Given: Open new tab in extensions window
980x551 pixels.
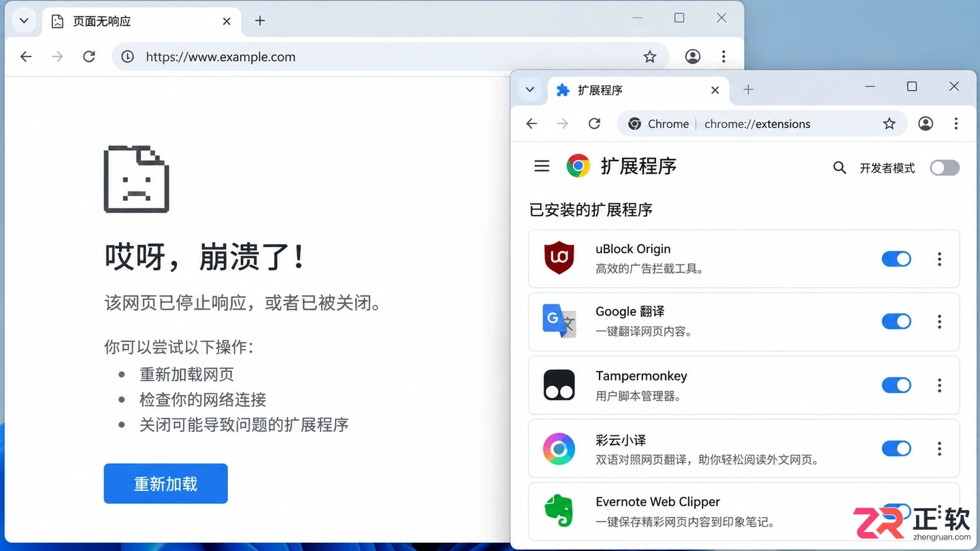Looking at the screenshot, I should pos(748,90).
